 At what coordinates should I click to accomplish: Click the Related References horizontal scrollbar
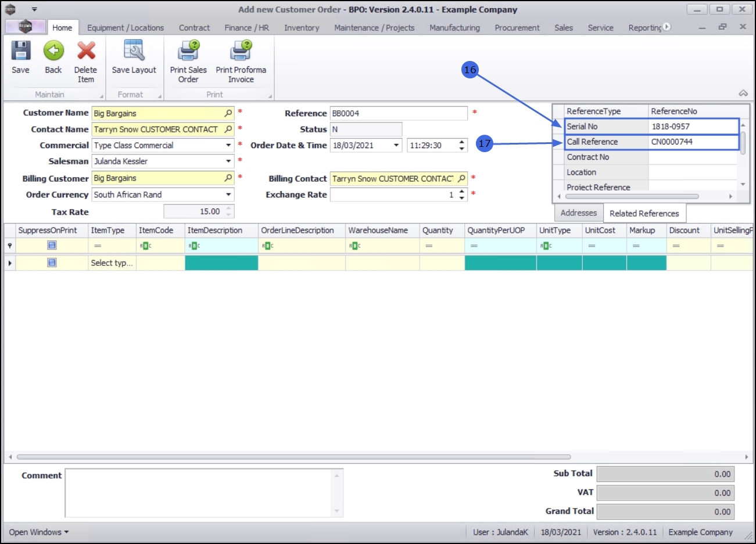pyautogui.click(x=632, y=196)
